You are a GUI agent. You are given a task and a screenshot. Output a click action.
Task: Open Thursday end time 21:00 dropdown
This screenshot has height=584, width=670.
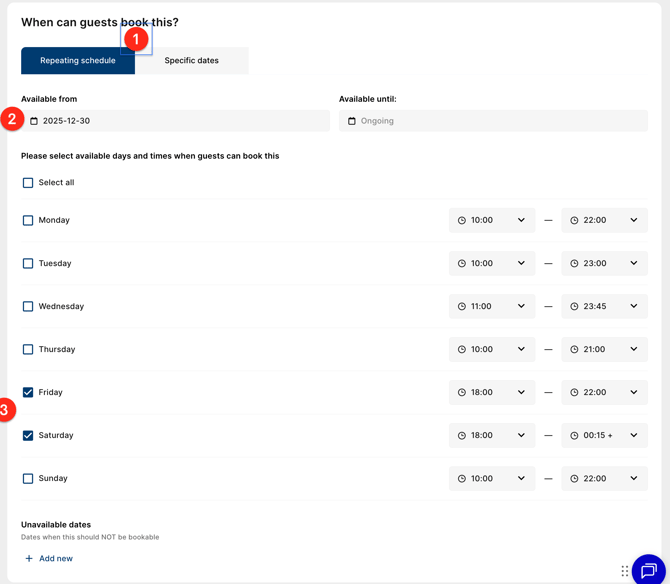[605, 349]
